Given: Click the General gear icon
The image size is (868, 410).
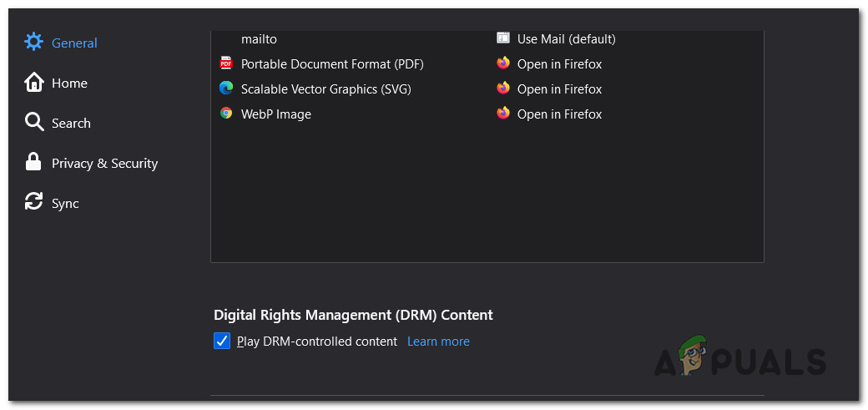Looking at the screenshot, I should point(33,42).
